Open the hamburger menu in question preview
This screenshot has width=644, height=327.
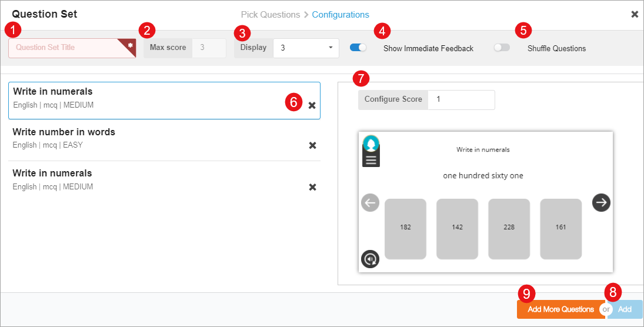point(371,159)
